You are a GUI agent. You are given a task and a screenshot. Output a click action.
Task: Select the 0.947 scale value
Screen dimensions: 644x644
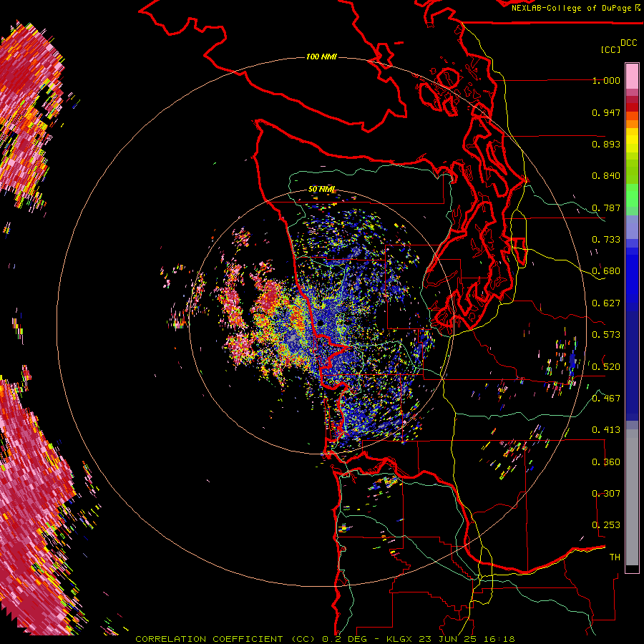coord(606,112)
